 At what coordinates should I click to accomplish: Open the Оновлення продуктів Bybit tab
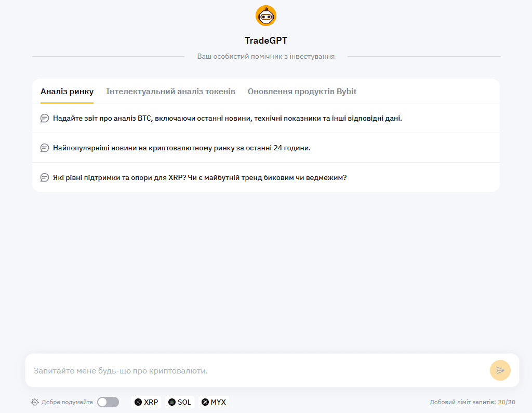tap(302, 92)
